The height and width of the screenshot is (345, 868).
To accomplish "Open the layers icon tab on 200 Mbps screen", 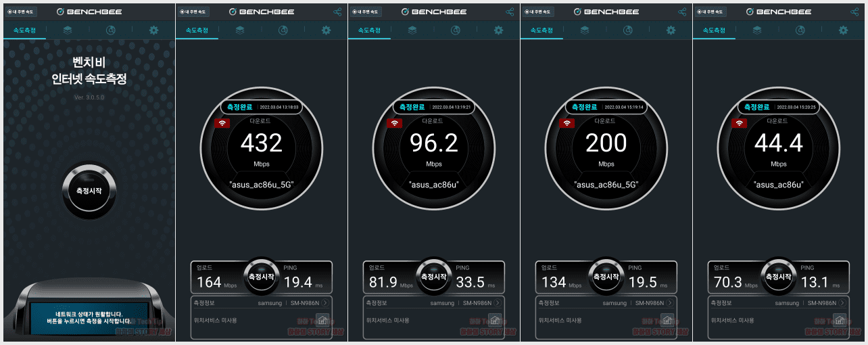I will [x=585, y=30].
